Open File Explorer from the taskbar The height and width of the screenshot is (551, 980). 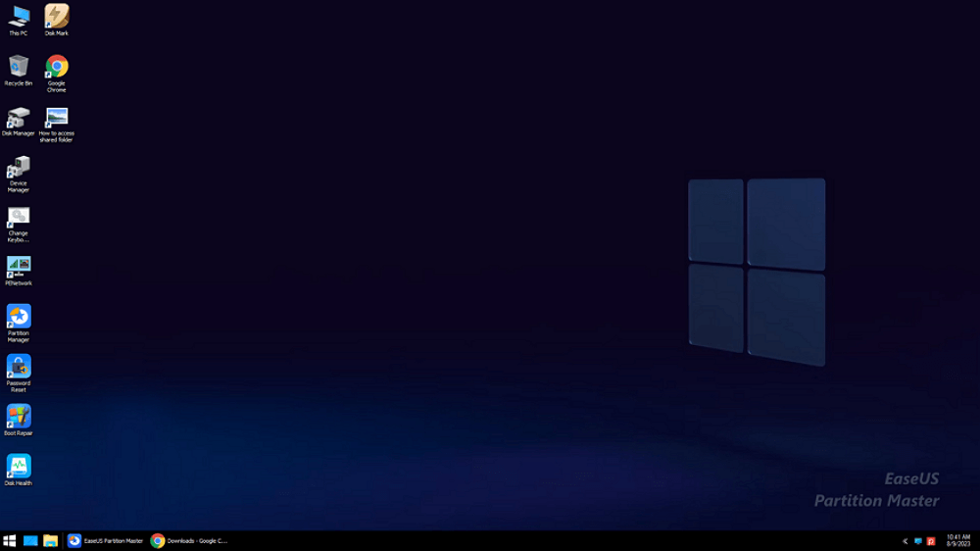pyautogui.click(x=51, y=541)
